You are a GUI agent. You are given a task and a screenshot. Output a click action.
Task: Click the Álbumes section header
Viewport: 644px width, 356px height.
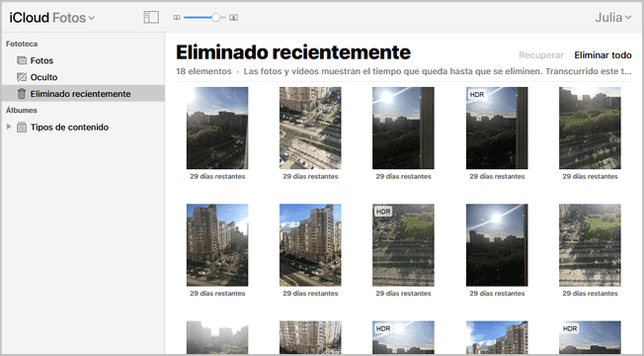22,110
